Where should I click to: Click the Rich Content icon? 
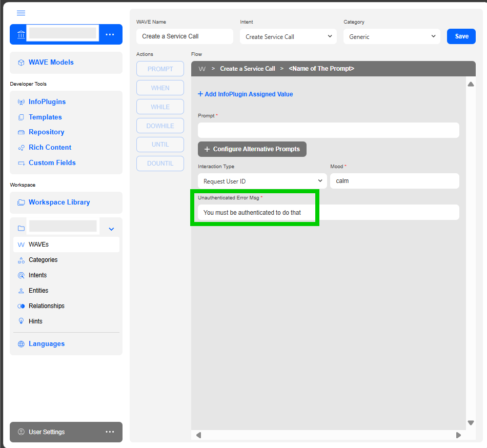click(x=21, y=148)
